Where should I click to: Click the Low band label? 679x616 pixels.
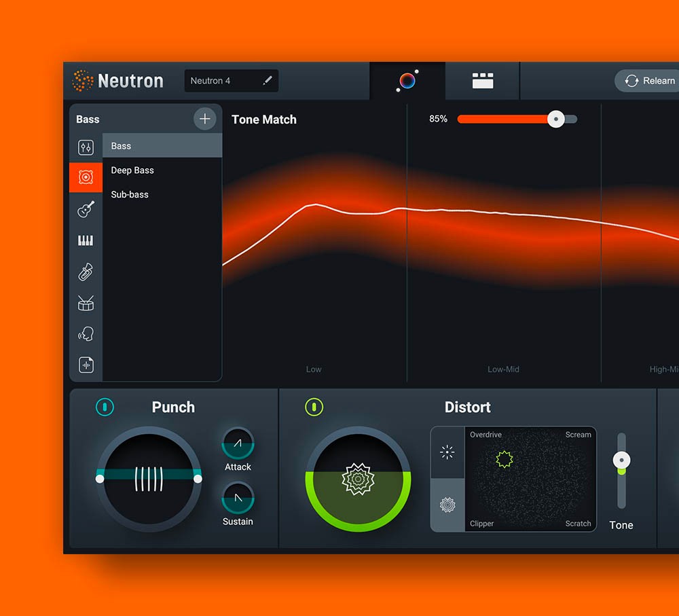point(314,369)
